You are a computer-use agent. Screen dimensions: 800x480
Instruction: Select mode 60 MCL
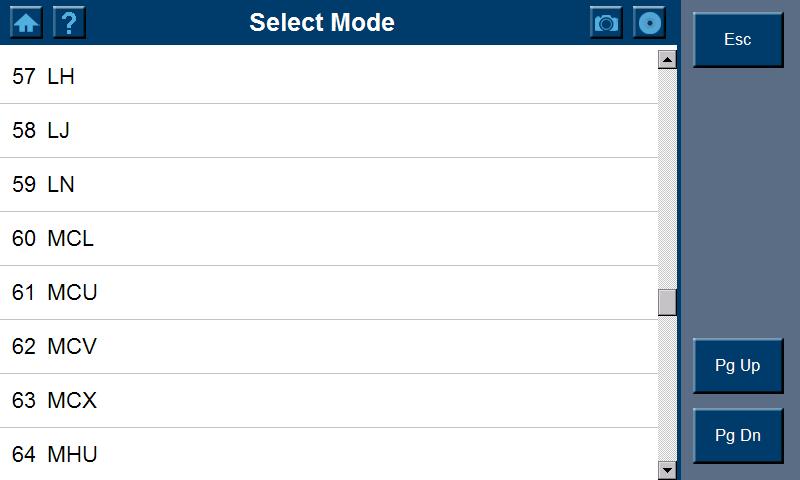(328, 239)
